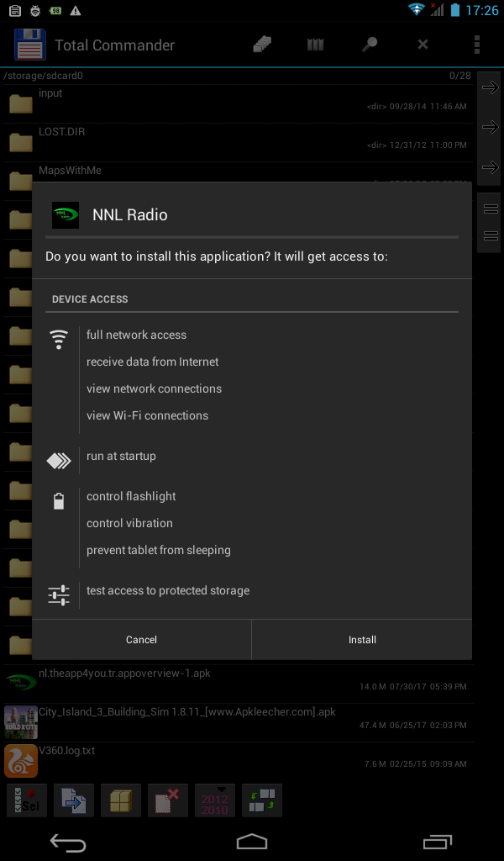The width and height of the screenshot is (504, 861).
Task: Select 'control vibration' permission
Action: click(x=129, y=523)
